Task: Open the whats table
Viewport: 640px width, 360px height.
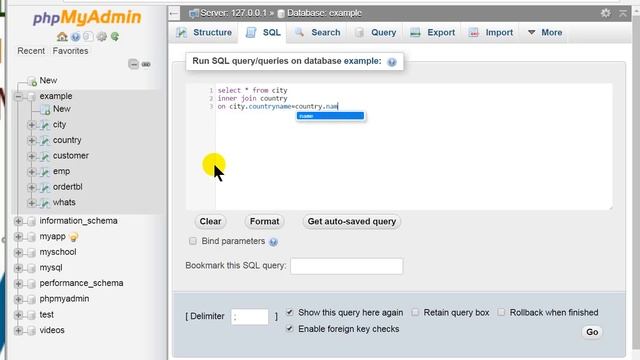Action: click(64, 202)
